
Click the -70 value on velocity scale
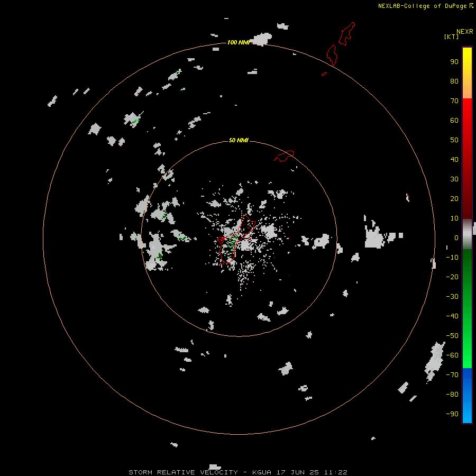tap(452, 375)
